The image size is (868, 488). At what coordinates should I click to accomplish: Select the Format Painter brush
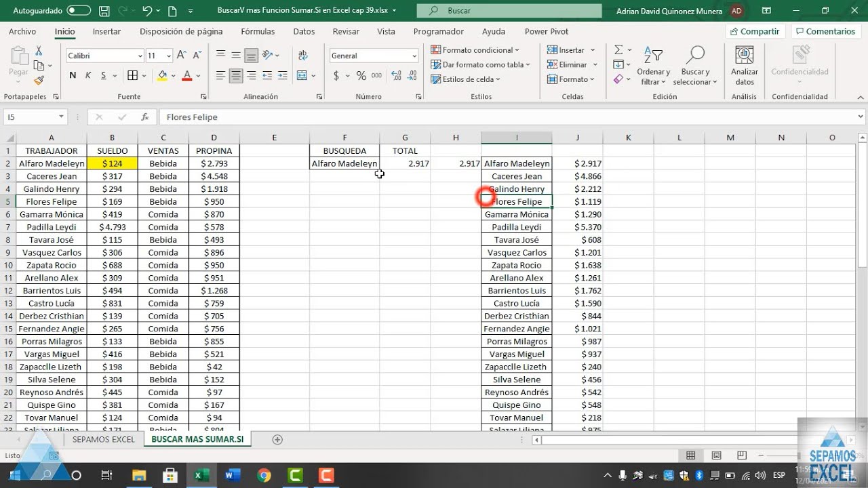(39, 80)
